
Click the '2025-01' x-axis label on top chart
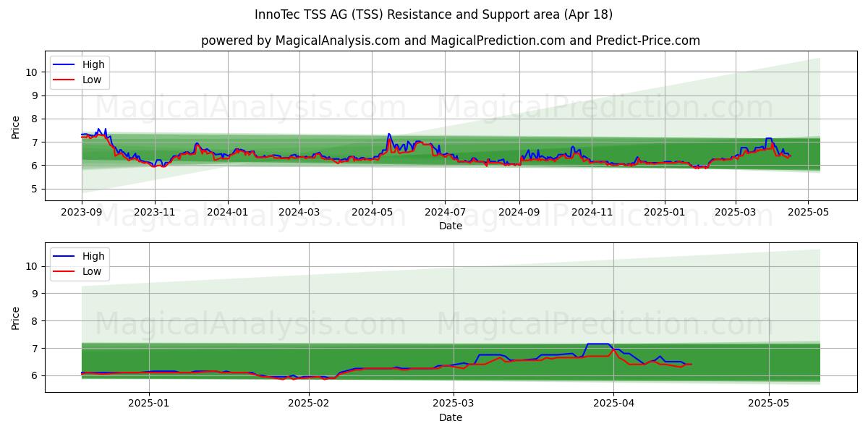[664, 212]
